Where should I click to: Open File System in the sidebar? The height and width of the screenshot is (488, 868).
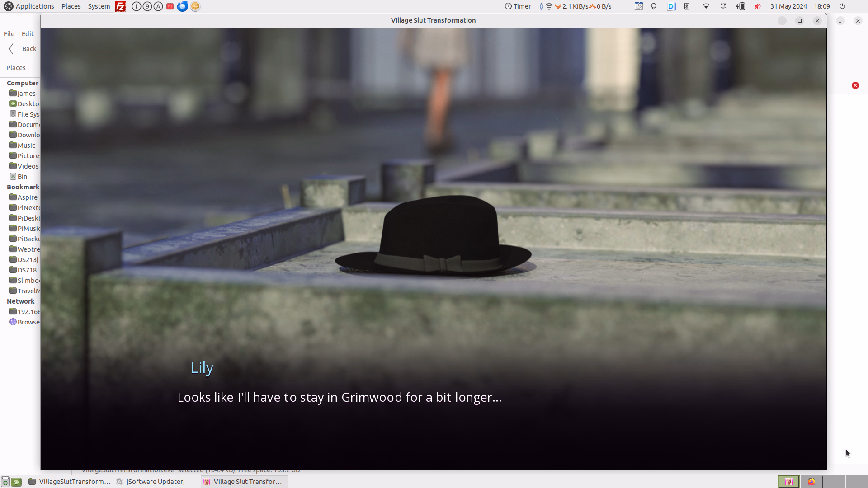click(x=25, y=114)
